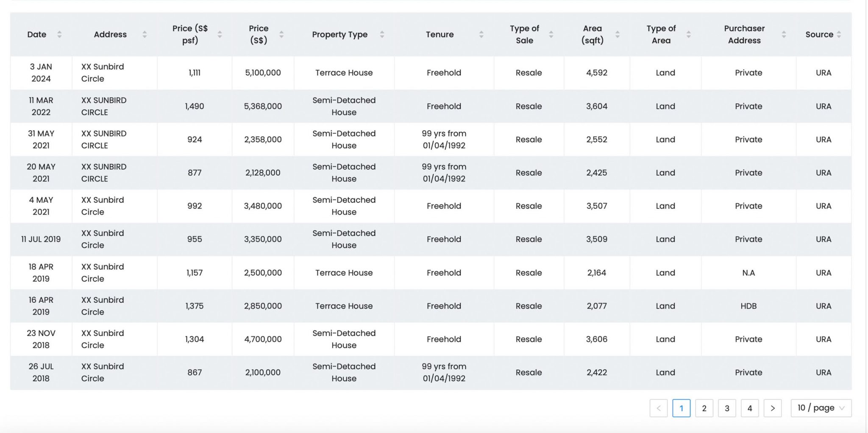The image size is (868, 433).
Task: Sort the Property Type column
Action: tap(382, 34)
